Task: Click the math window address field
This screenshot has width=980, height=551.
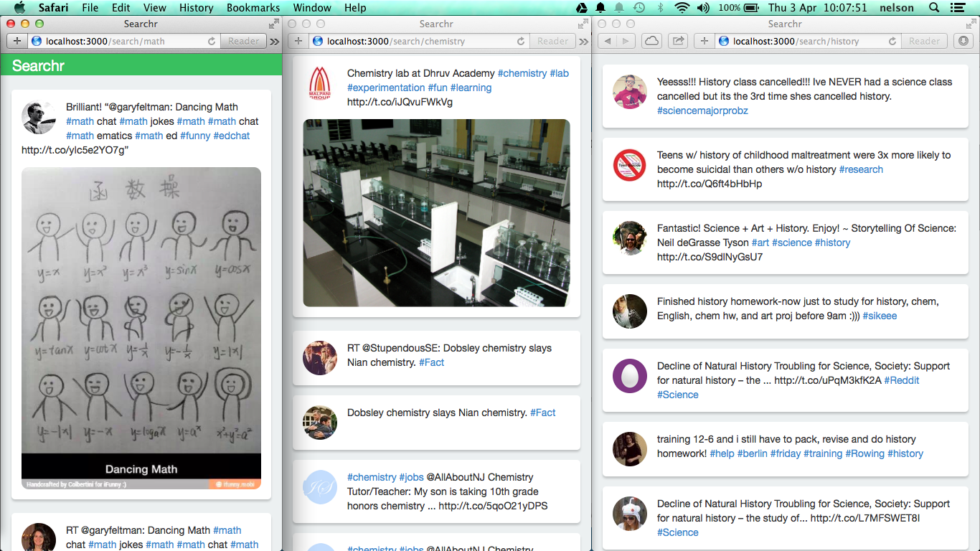Action: click(124, 41)
